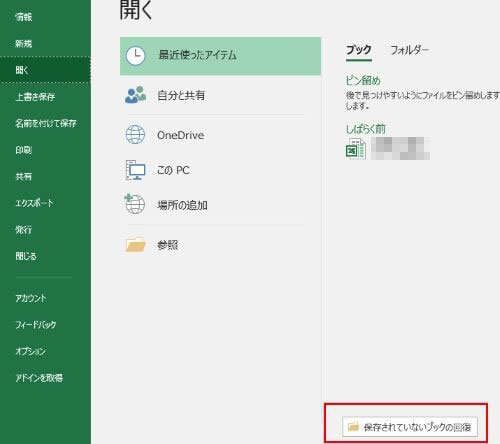Viewport: 500px width, 444px height.
Task: Click the Excel file icon under しばらく前
Action: click(356, 149)
